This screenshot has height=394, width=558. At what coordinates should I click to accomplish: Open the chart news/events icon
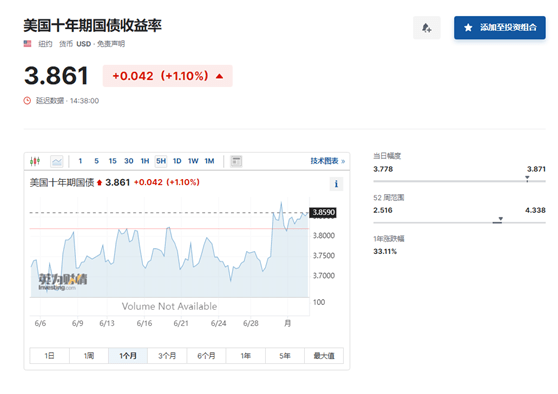[x=236, y=161]
